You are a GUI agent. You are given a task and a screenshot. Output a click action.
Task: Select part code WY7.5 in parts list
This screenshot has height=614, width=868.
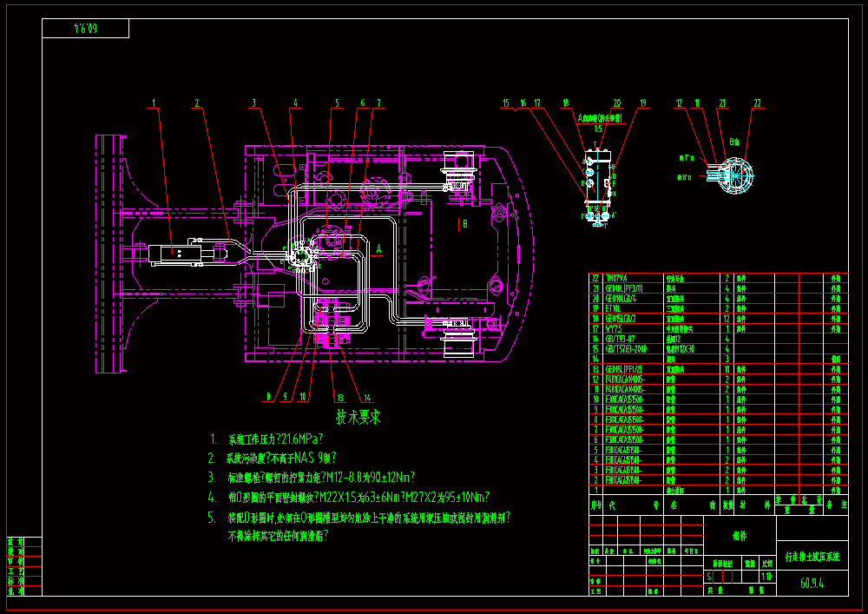[x=615, y=329]
